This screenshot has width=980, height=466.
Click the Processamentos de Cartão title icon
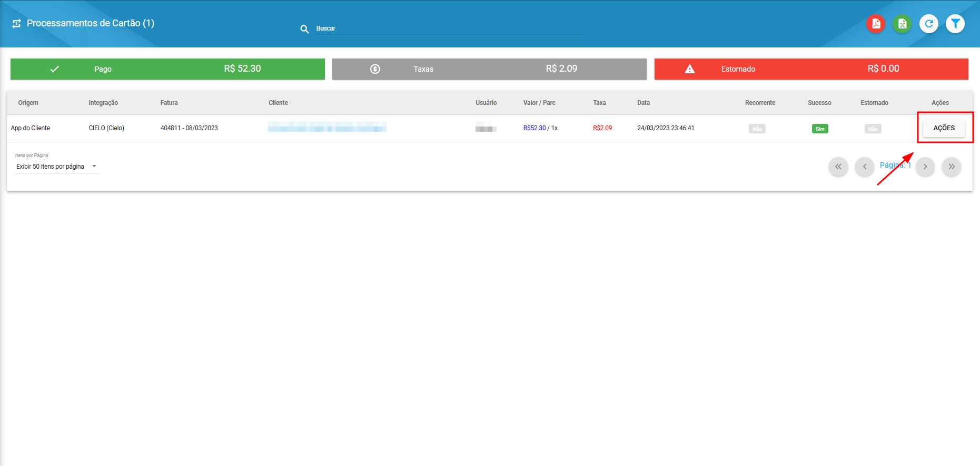click(16, 23)
